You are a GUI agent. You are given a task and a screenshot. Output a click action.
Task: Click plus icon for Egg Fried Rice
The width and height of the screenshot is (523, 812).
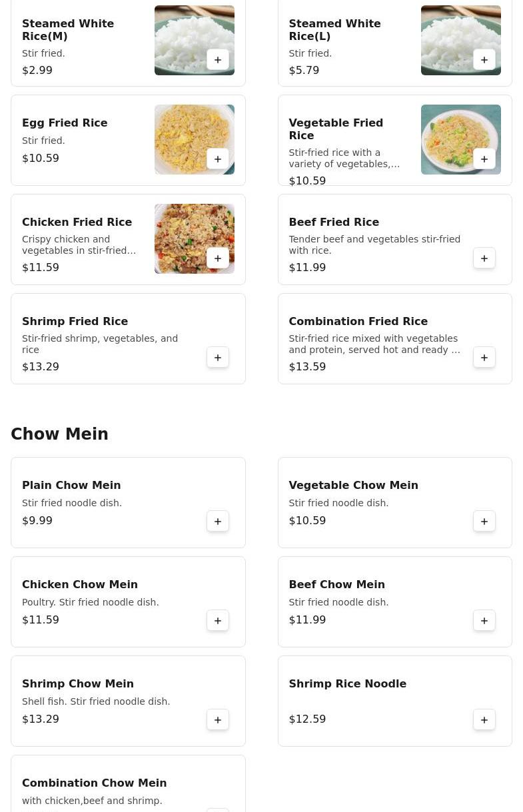(218, 159)
